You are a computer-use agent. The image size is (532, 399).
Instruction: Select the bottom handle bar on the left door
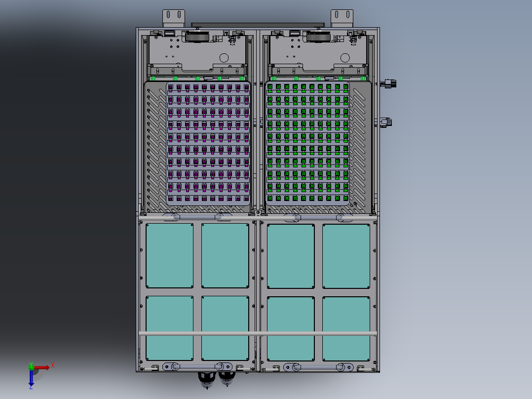click(197, 367)
